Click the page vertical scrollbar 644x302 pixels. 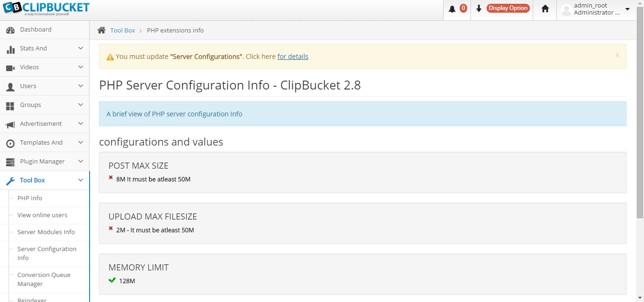640,113
